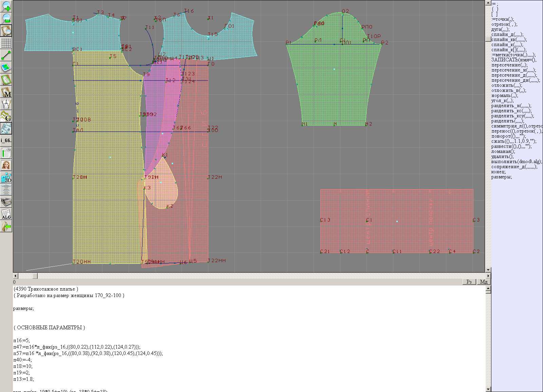Open the 3D view icon

pyautogui.click(x=6, y=177)
